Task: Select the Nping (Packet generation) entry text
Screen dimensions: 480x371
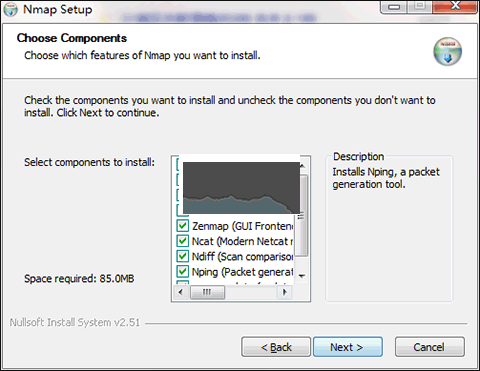Action: coord(243,272)
